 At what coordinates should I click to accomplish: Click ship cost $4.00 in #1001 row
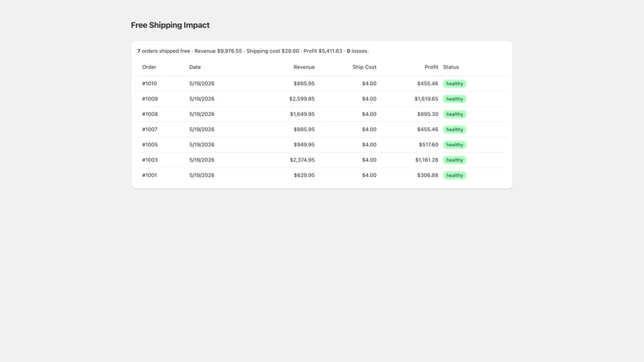[369, 175]
